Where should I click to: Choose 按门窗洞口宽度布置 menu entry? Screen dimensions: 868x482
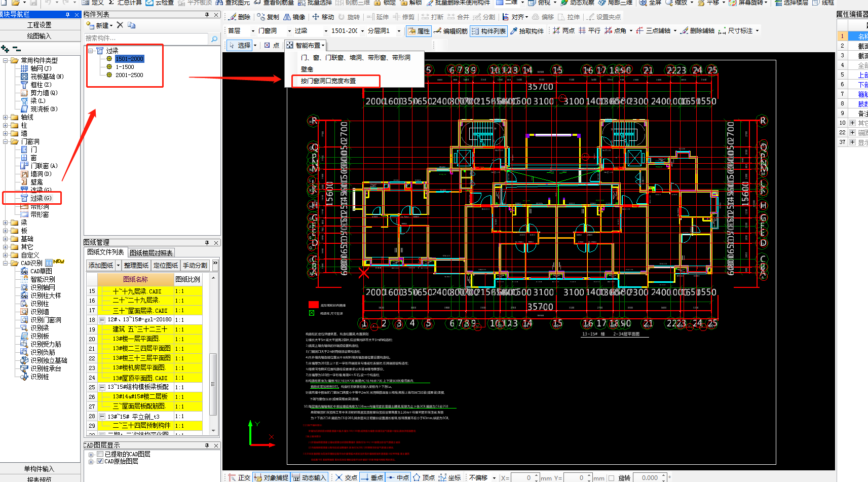(x=328, y=81)
